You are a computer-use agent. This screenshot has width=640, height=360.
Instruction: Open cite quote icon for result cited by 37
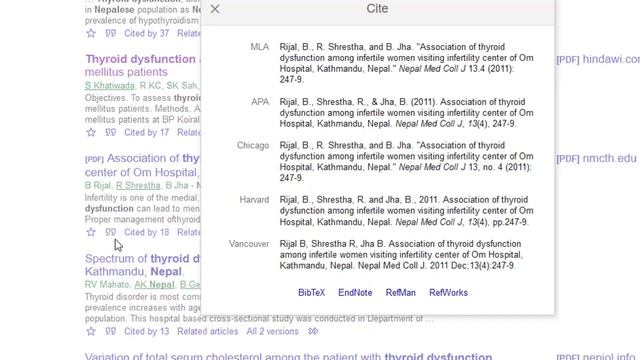tap(111, 33)
